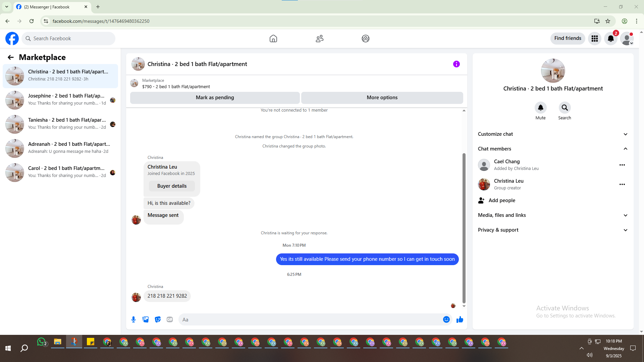Go back from Marketplace chats
The width and height of the screenshot is (644, 362).
tap(11, 57)
